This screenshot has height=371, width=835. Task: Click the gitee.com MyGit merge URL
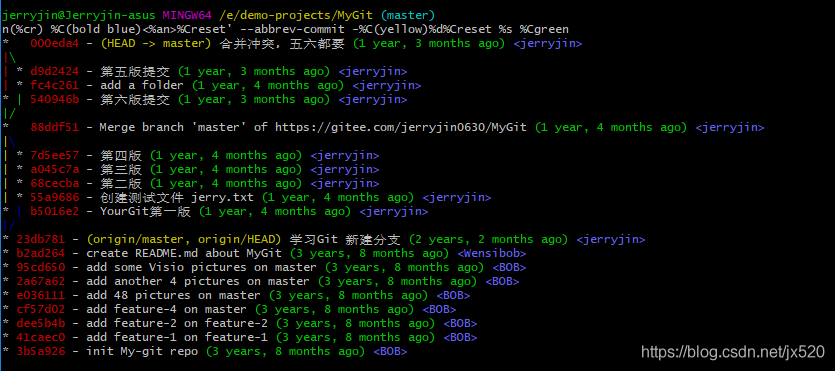(400, 128)
